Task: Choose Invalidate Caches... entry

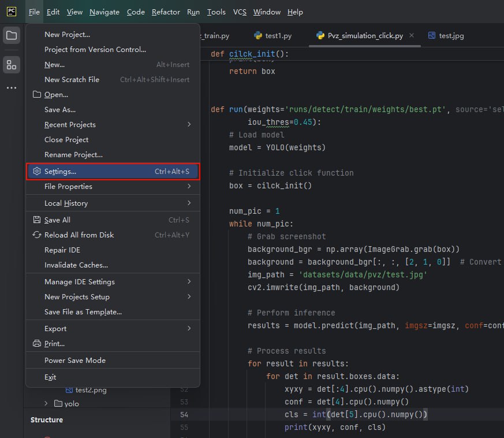Action: pyautogui.click(x=113, y=265)
